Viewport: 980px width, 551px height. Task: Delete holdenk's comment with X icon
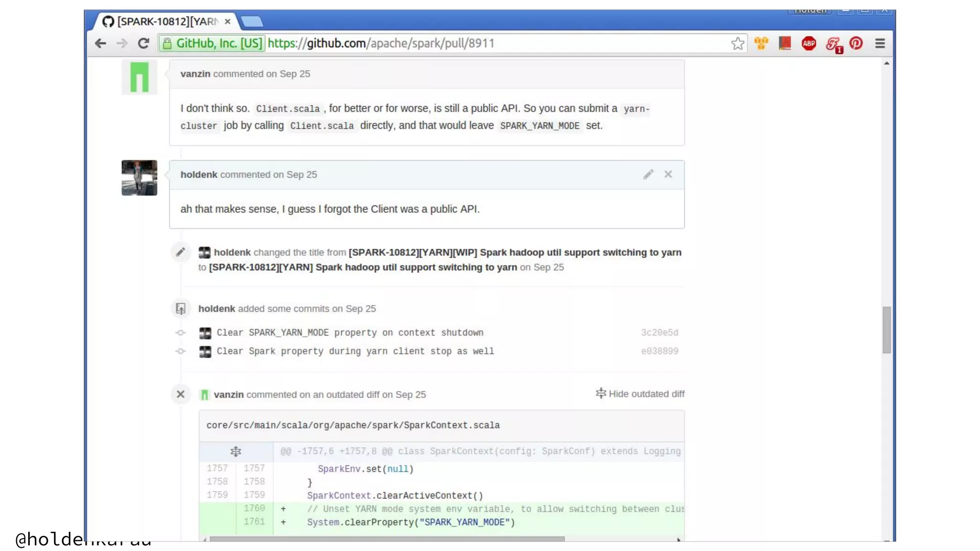coord(668,175)
